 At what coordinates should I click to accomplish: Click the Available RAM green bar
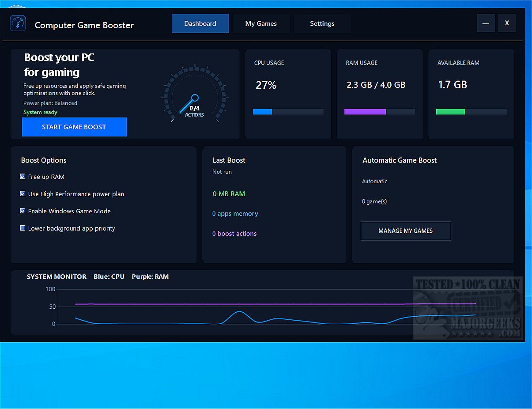click(x=472, y=112)
